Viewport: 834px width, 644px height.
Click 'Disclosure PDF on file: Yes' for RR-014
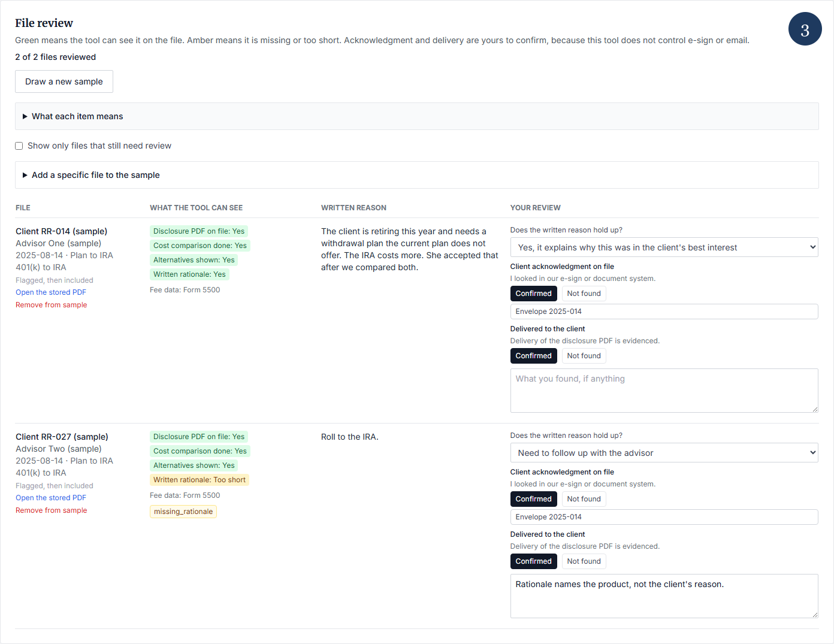coord(199,231)
